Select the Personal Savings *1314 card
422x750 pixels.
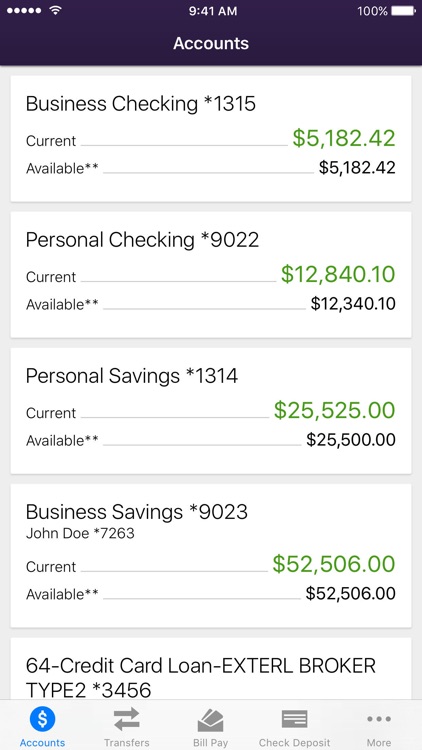tap(211, 411)
